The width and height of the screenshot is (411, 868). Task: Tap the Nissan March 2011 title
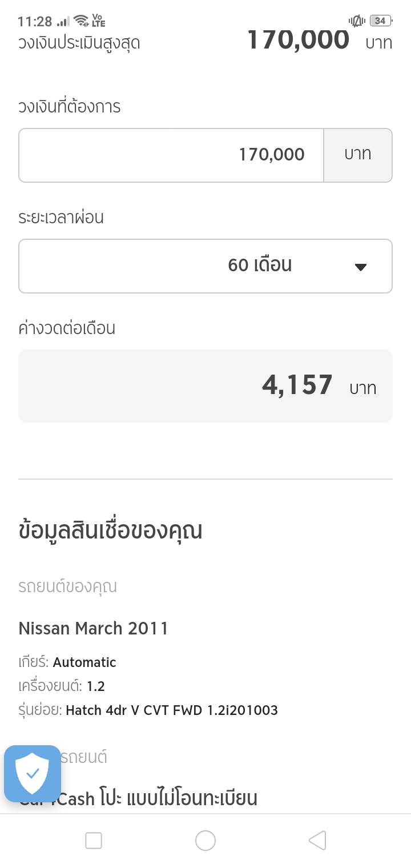94,628
